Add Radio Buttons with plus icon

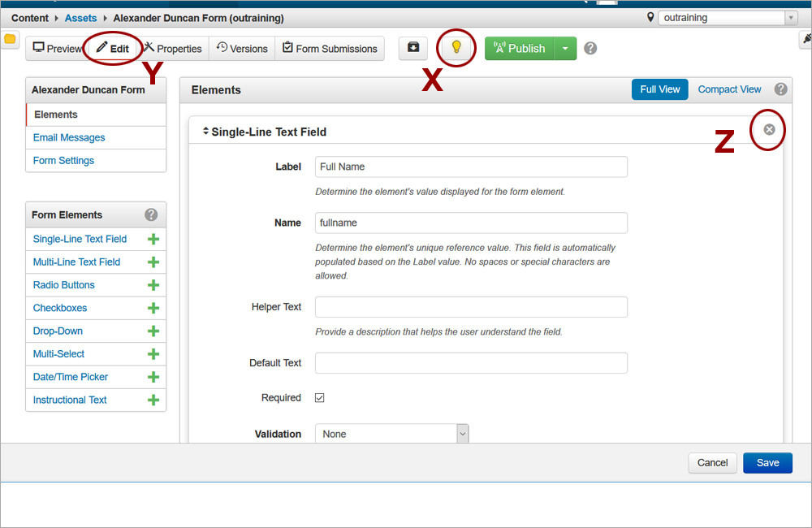click(153, 285)
